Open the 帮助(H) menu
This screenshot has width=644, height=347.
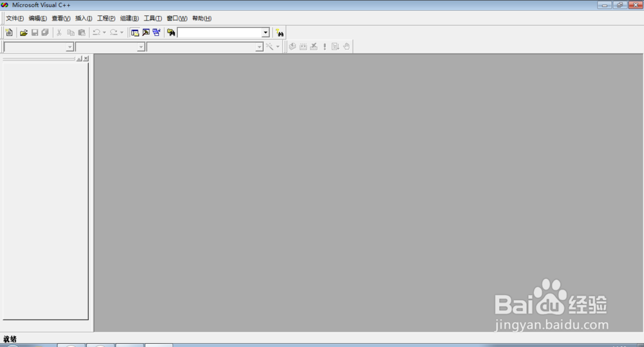[202, 19]
